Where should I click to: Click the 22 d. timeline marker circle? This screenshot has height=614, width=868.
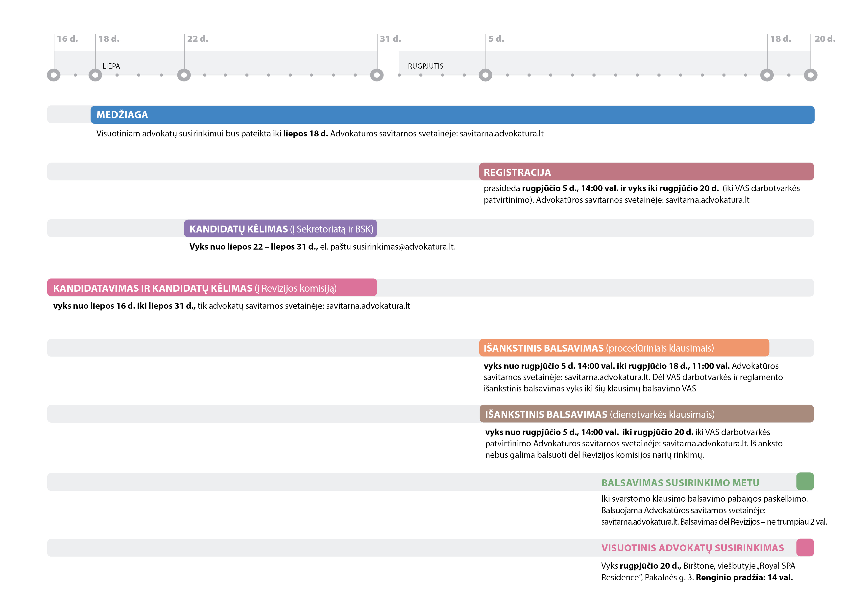(184, 75)
